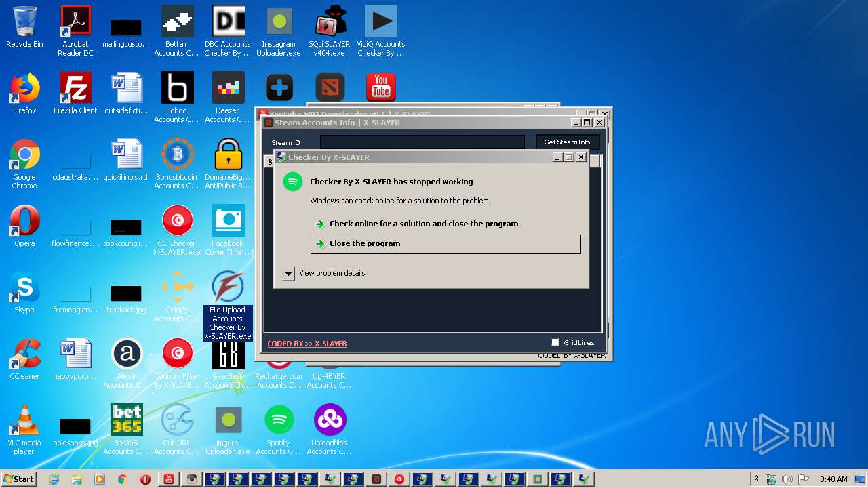Select the Dota 2 logo desktop icon
Screen dimensions: 868x488
[x=330, y=87]
